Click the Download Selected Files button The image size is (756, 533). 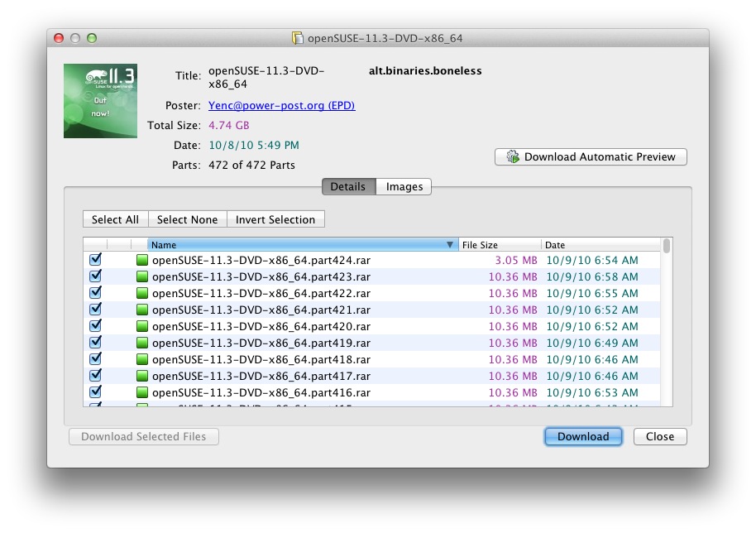(x=144, y=436)
